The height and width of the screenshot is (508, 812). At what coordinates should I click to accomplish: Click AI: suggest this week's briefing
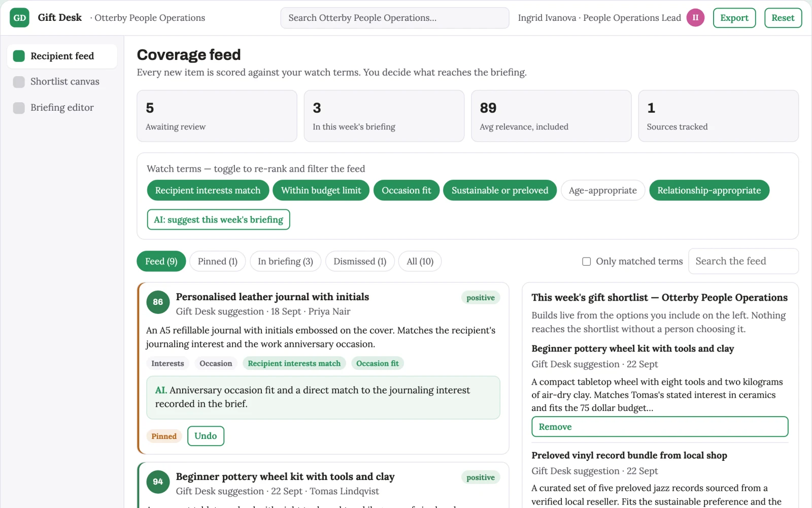click(219, 219)
